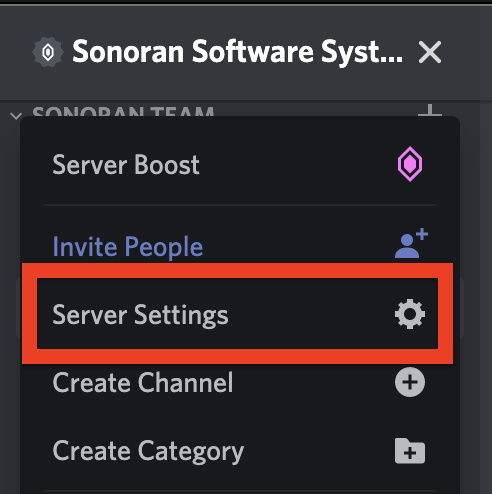The width and height of the screenshot is (492, 494).
Task: Click the pink Server Boost gem icon
Action: point(410,164)
